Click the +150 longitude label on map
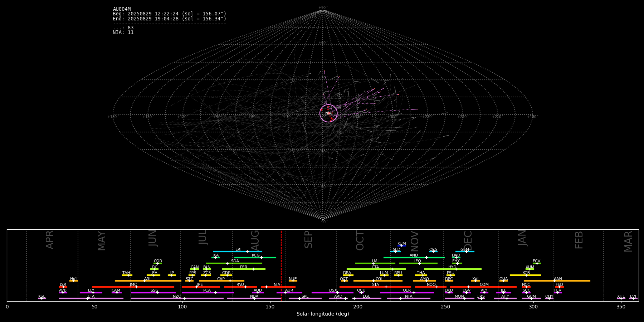 147,117
